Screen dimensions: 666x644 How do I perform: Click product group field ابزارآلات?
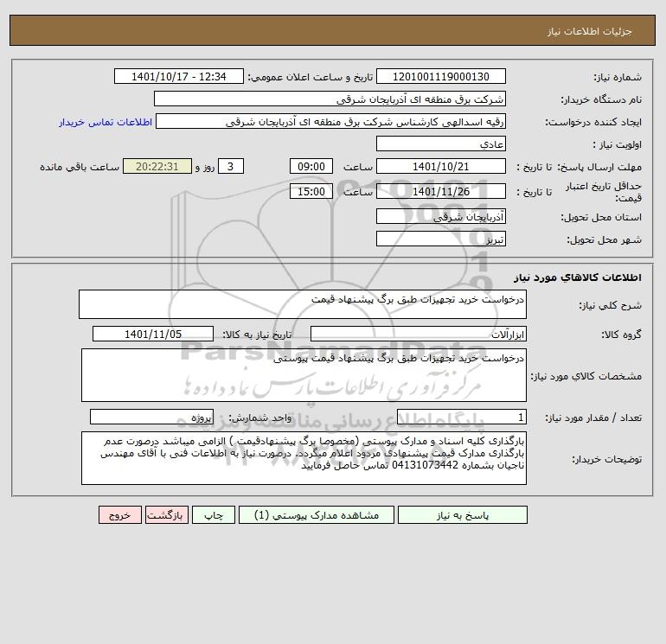(419, 334)
